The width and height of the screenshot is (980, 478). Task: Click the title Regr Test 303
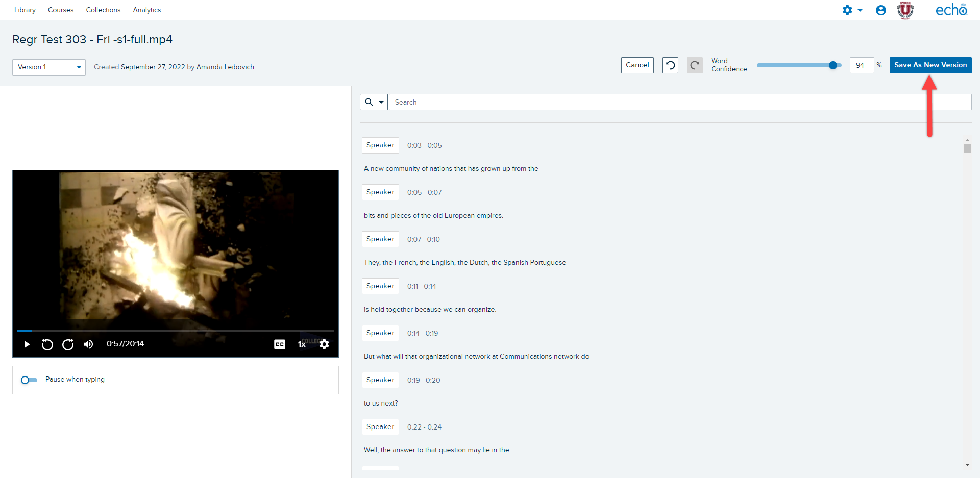pos(92,40)
